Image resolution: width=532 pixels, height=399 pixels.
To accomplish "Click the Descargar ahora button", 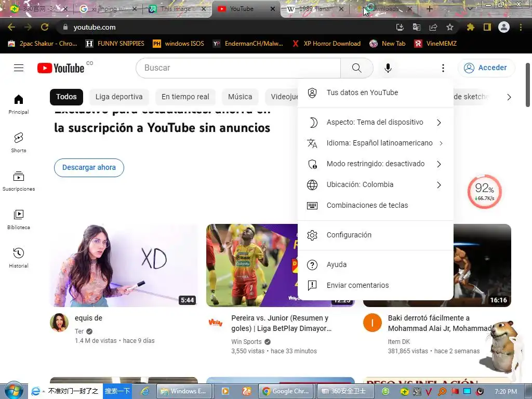I will (89, 168).
